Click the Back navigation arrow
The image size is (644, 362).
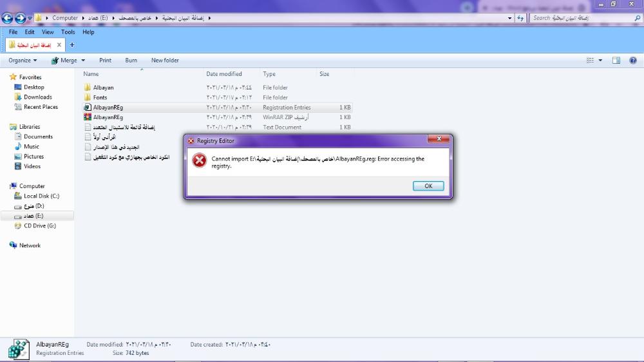coord(7,18)
